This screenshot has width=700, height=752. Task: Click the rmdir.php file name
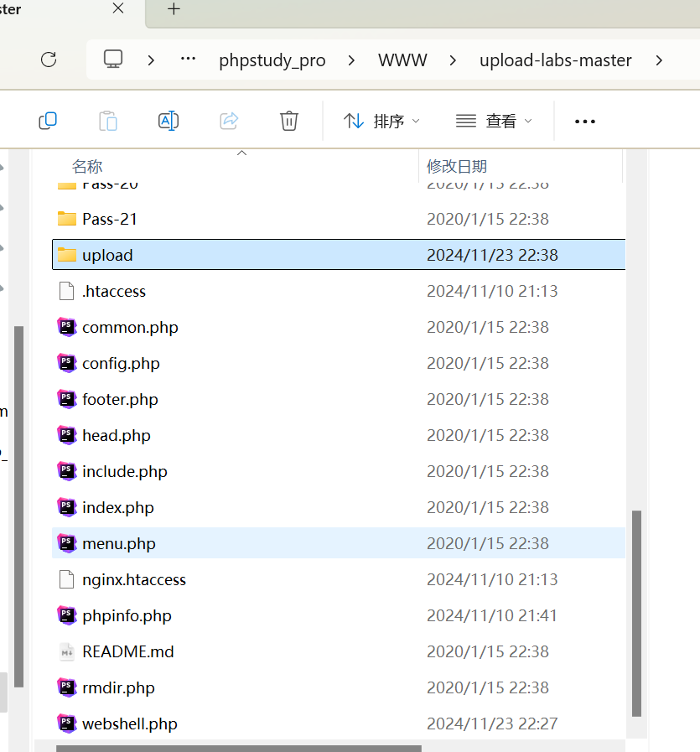click(118, 687)
